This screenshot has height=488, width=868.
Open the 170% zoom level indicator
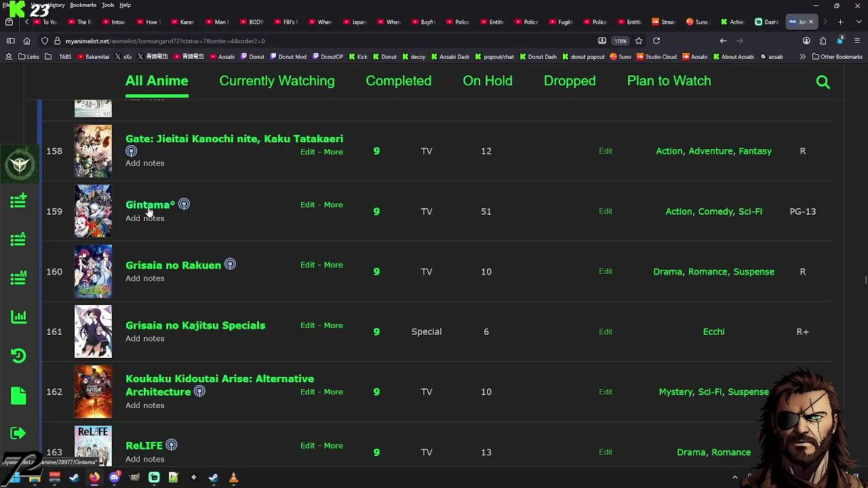(620, 41)
